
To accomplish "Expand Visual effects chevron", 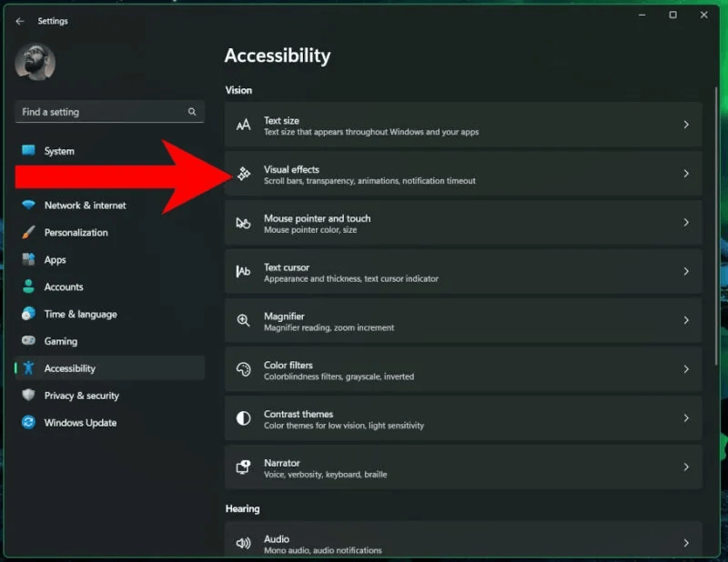I will [686, 174].
